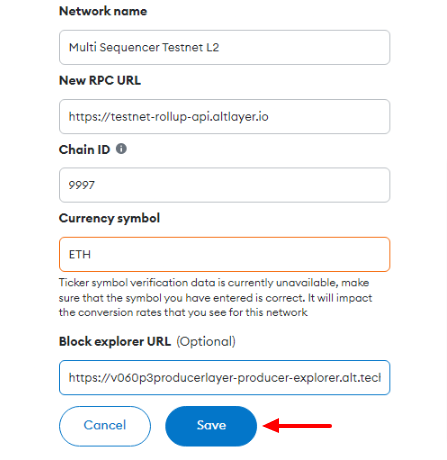
Task: Focus the Network name input field
Action: click(x=224, y=47)
